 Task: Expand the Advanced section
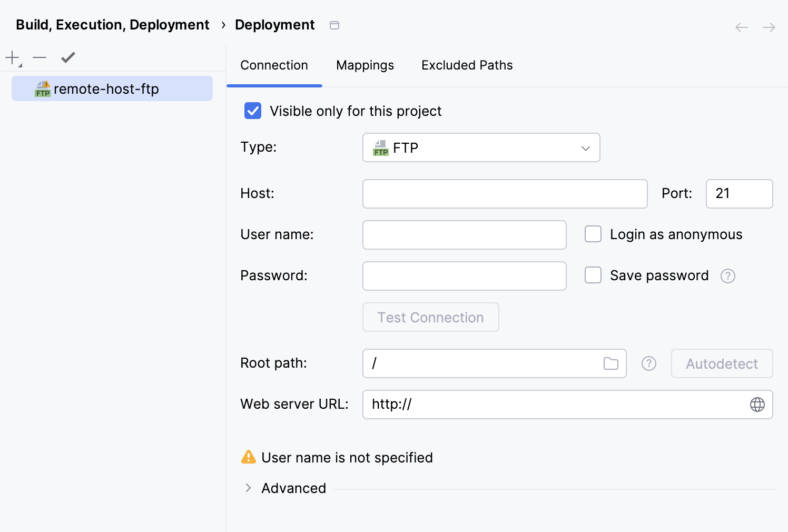point(248,488)
